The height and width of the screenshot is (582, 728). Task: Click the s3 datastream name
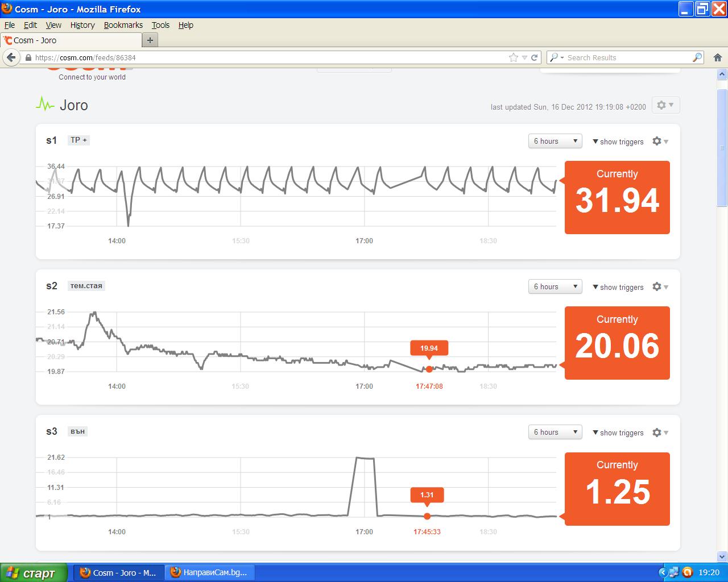[x=51, y=431]
